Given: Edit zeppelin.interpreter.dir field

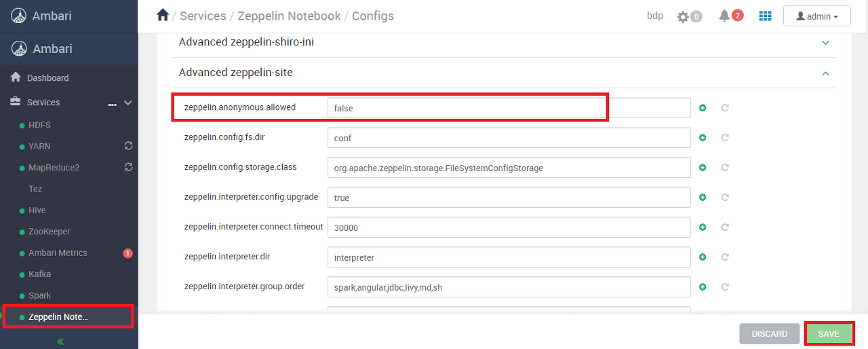Looking at the screenshot, I should coord(509,257).
